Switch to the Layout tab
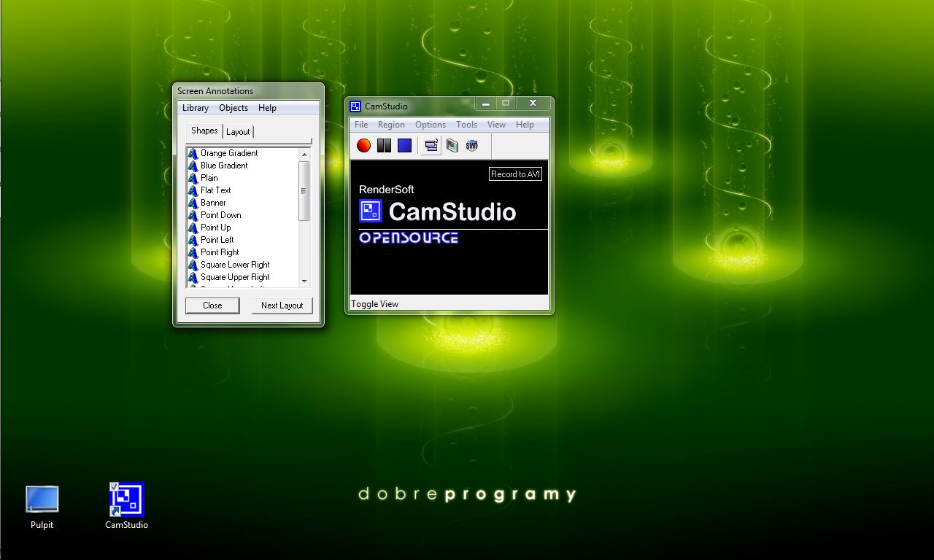Image resolution: width=934 pixels, height=560 pixels. [x=238, y=132]
